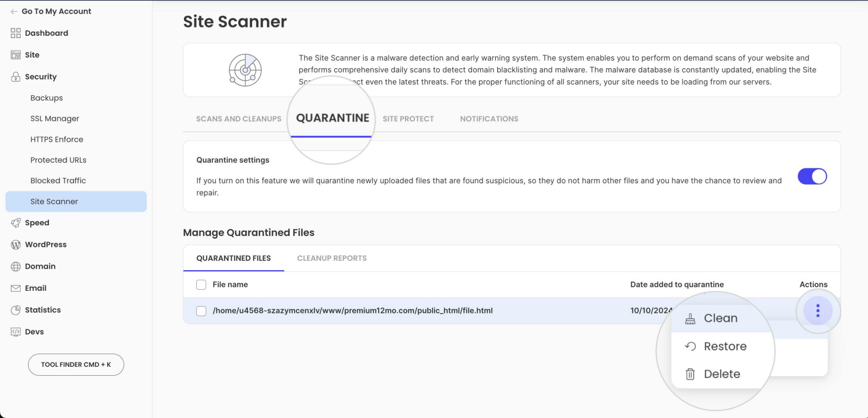Click the Statistics pie chart icon
Screen dimensions: 868x418
pos(16,310)
